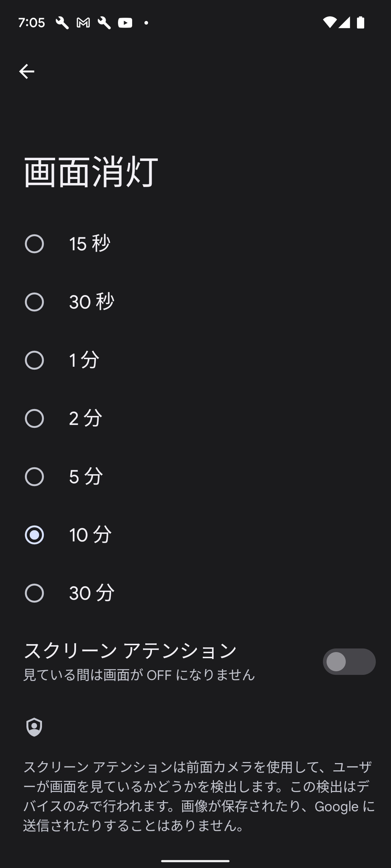
Task: Select the 10 分 radio button
Action: (34, 535)
